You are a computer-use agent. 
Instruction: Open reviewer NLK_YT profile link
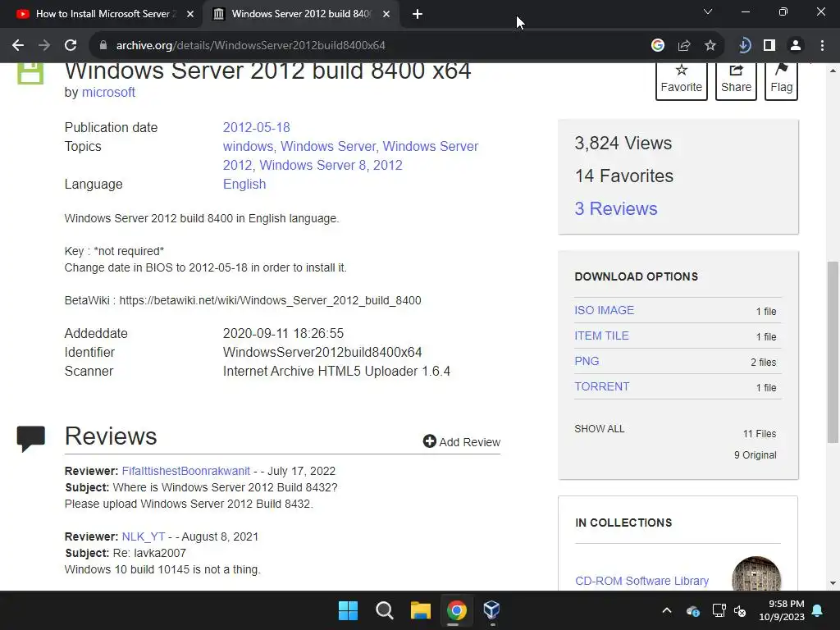(x=144, y=536)
